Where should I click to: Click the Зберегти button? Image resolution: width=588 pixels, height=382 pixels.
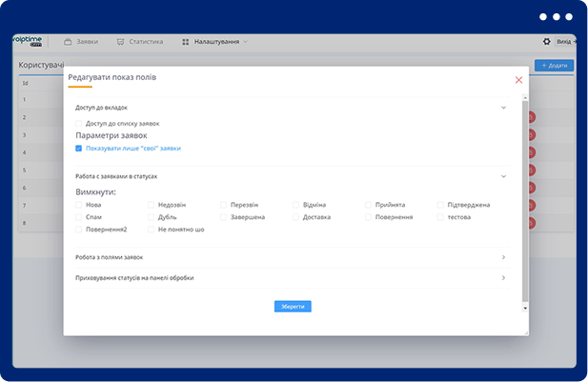pyautogui.click(x=293, y=307)
